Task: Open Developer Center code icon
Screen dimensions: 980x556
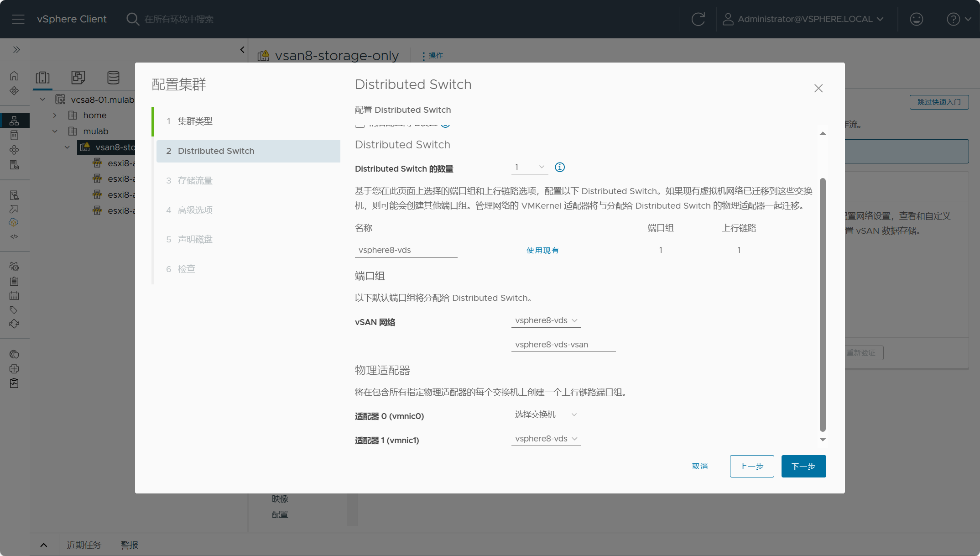Action: click(14, 236)
